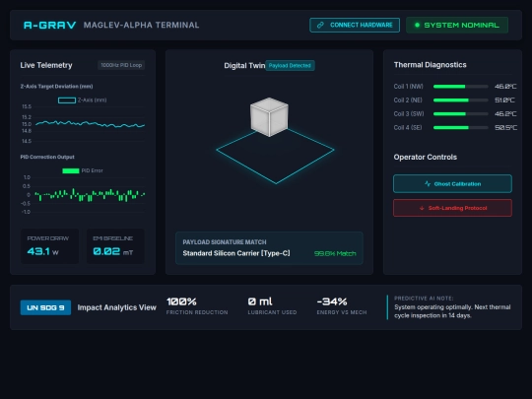Click the Digital Twin heading
This screenshot has height=399, width=532.
(244, 66)
